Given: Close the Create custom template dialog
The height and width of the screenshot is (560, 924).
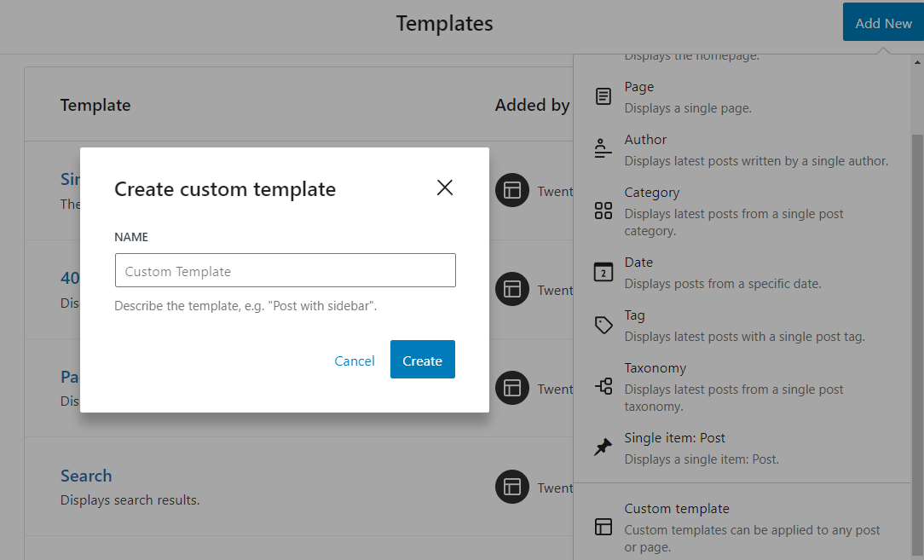Looking at the screenshot, I should tap(444, 188).
